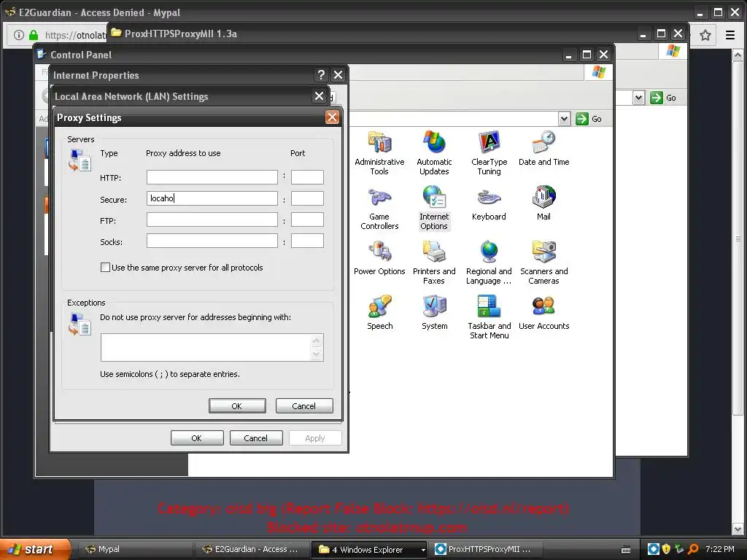Open Power Options icon

click(379, 258)
